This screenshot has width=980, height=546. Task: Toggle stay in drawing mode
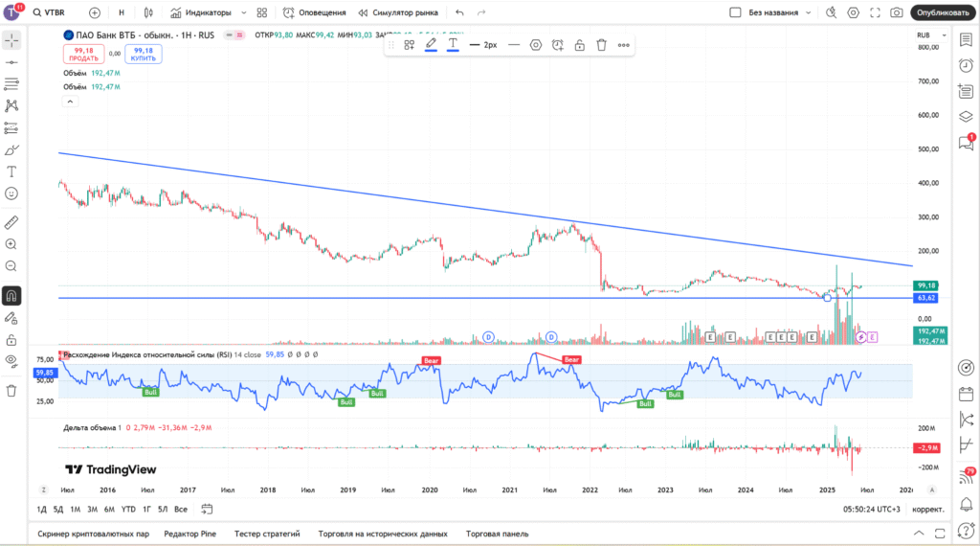11,318
